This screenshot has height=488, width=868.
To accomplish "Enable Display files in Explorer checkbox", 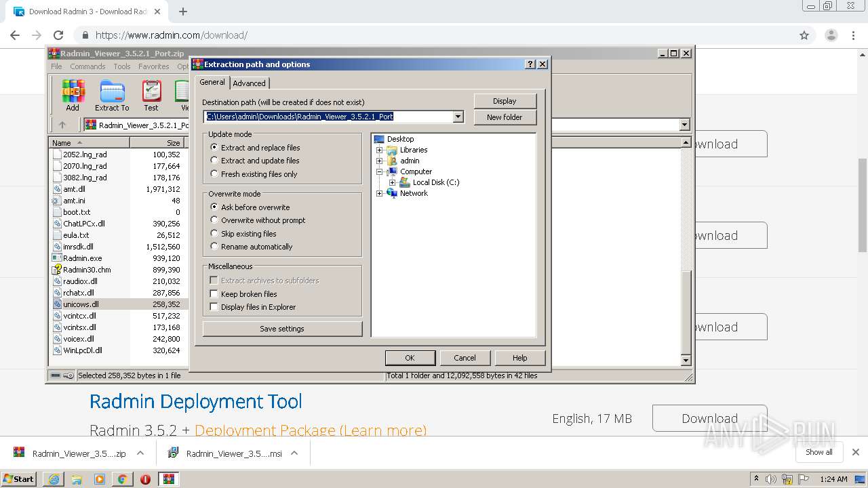I will pyautogui.click(x=214, y=307).
